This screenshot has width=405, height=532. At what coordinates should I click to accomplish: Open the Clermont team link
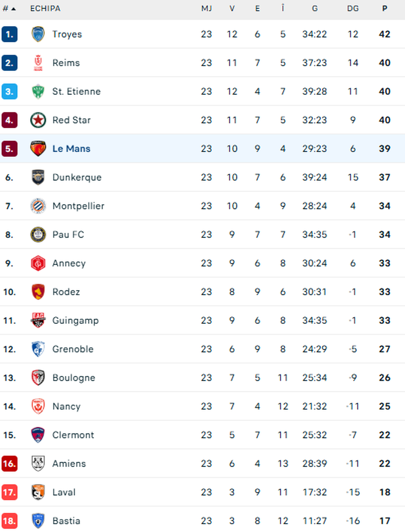click(x=73, y=435)
